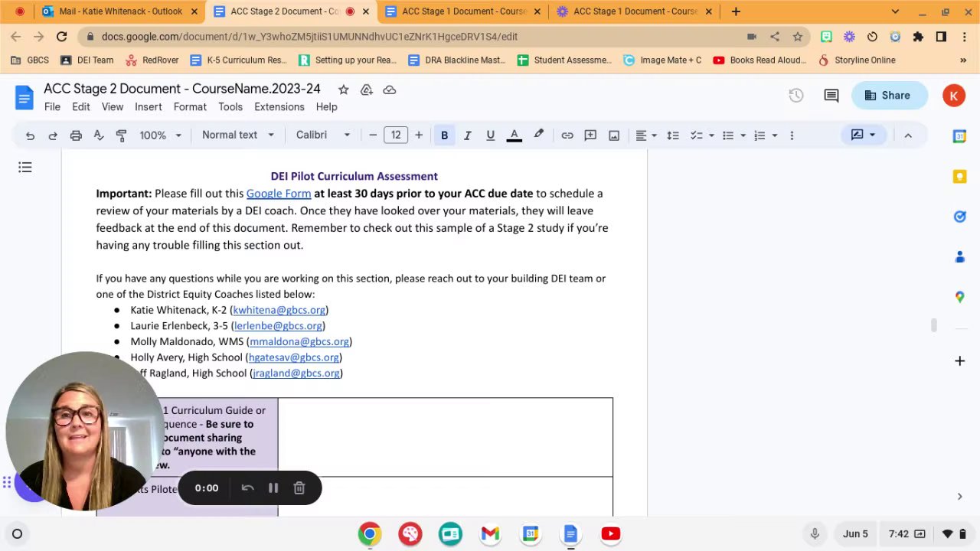980x551 pixels.
Task: Get add-ons with plus icon
Action: 959,360
